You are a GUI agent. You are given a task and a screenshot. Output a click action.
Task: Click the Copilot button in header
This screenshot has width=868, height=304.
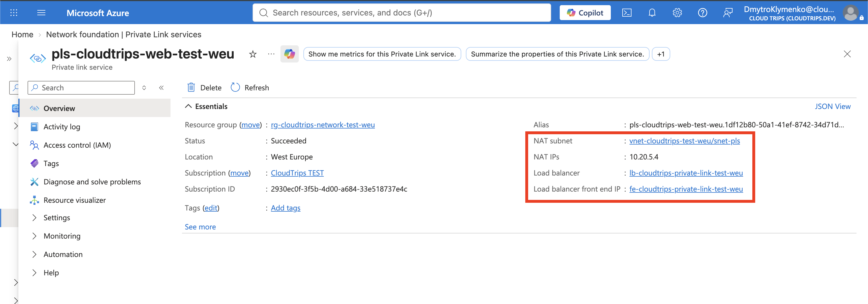tap(585, 13)
